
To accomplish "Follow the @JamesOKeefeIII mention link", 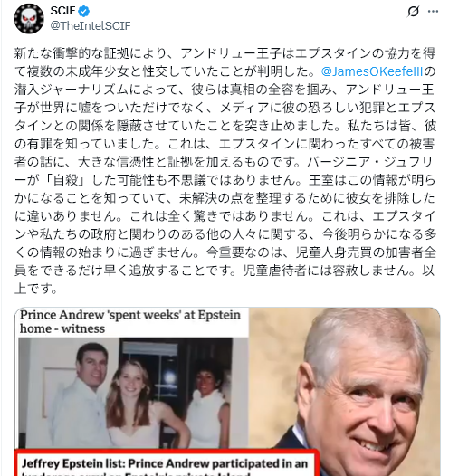I will (x=371, y=71).
